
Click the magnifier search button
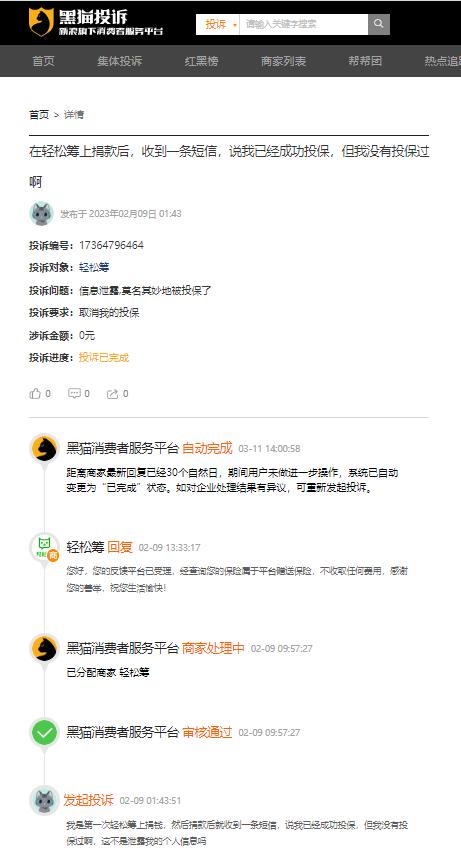[379, 24]
